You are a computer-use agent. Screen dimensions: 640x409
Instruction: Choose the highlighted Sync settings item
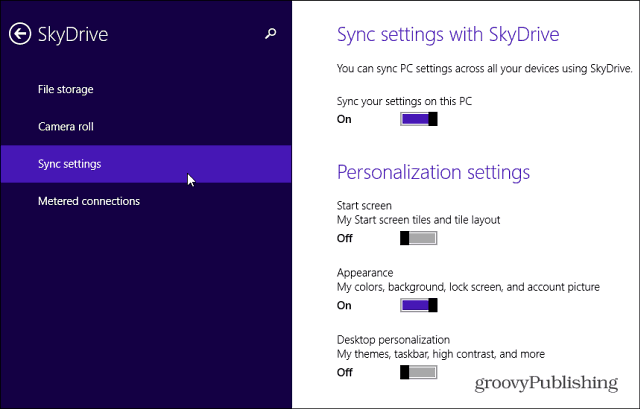[x=146, y=164]
